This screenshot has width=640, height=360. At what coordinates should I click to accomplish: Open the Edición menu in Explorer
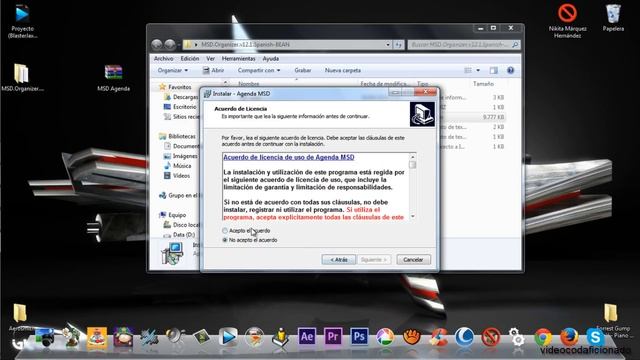pyautogui.click(x=190, y=59)
